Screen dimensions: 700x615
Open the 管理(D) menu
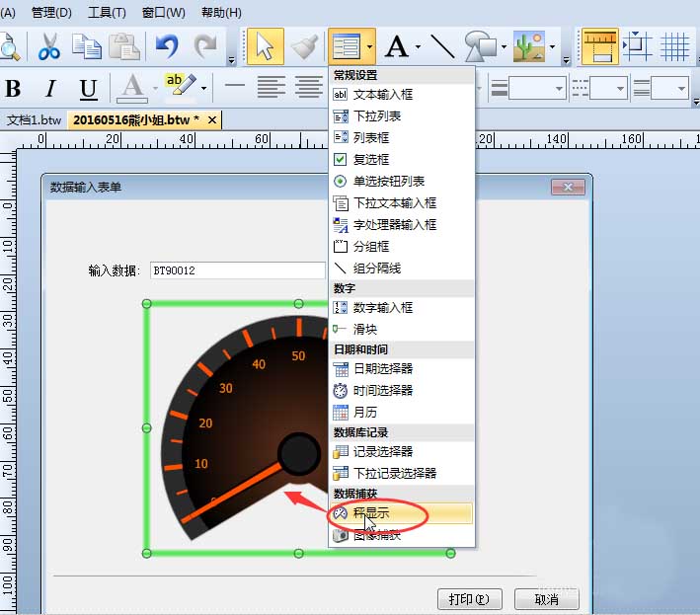tap(51, 12)
